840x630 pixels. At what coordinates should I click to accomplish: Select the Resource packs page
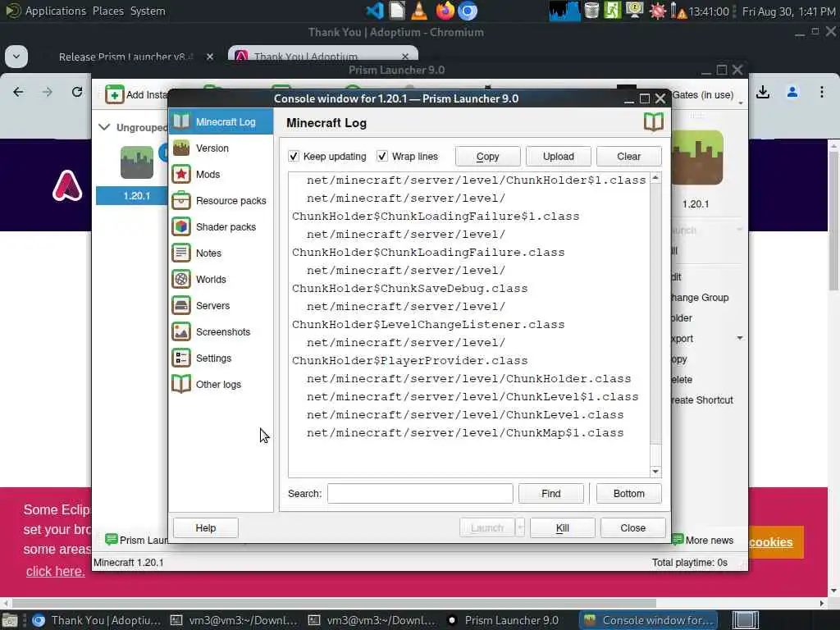click(x=221, y=200)
